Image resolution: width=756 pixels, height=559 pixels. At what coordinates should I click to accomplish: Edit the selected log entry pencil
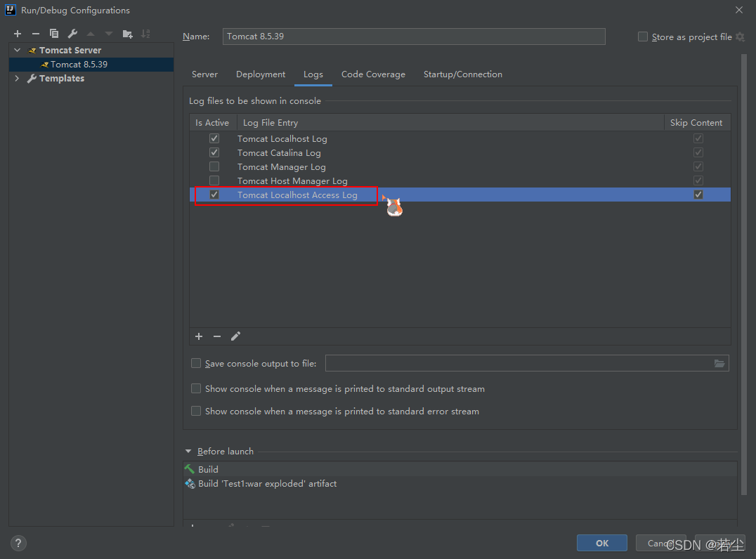point(235,336)
